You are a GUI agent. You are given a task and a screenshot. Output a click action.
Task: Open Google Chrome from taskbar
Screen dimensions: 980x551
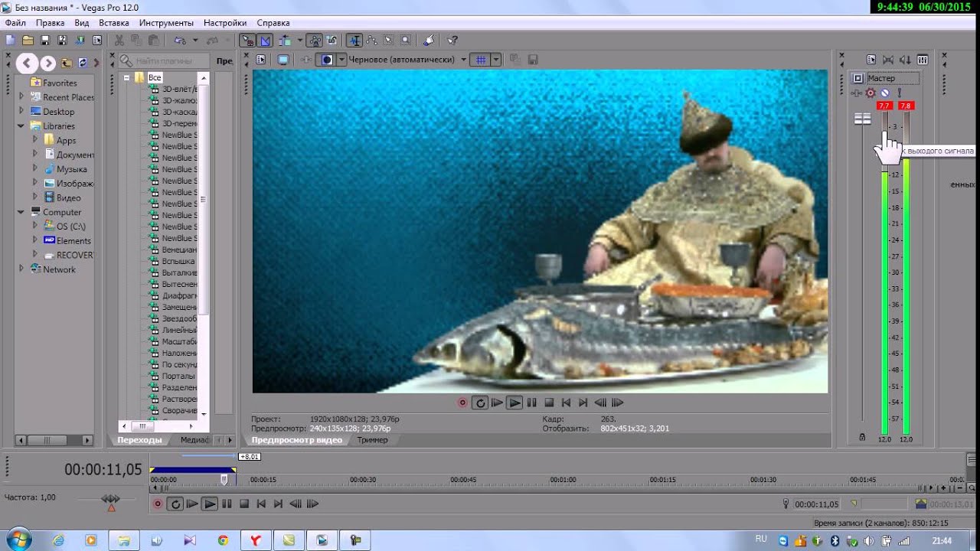pyautogui.click(x=223, y=540)
